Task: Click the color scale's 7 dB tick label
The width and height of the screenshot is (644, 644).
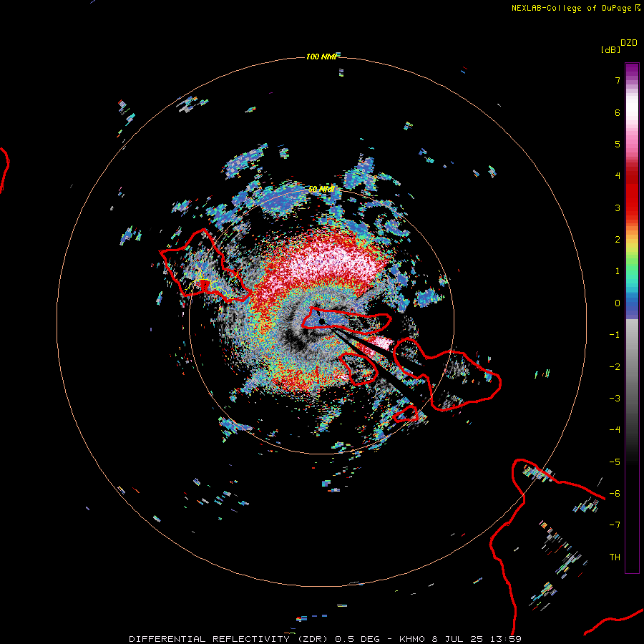Action: pyautogui.click(x=618, y=80)
